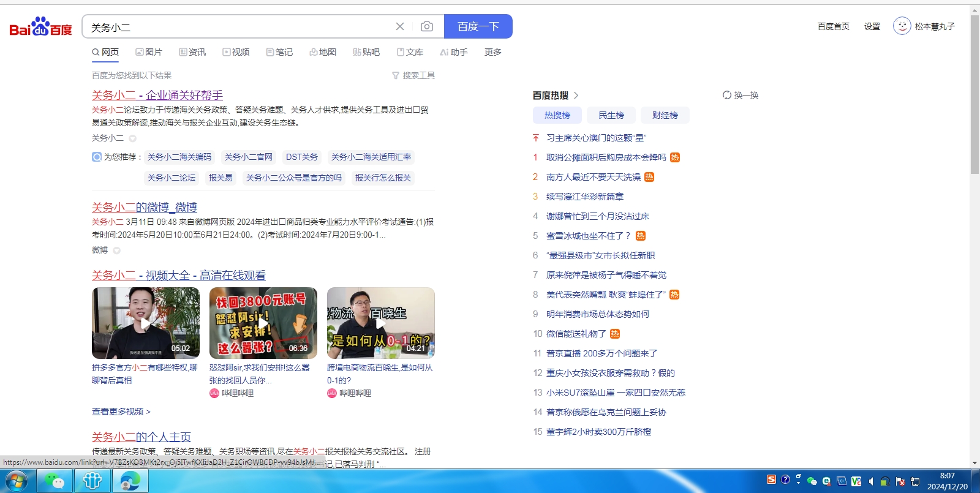Switch to the 笔记 tab

pyautogui.click(x=279, y=52)
